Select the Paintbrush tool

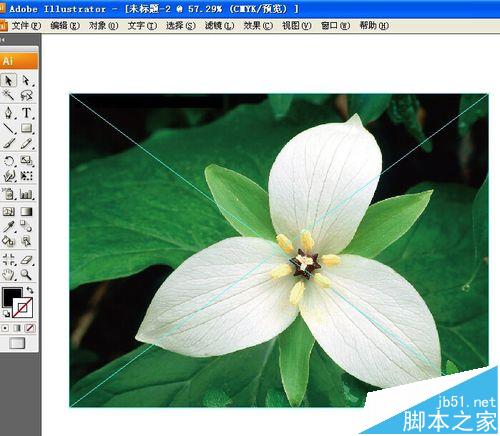click(x=8, y=143)
